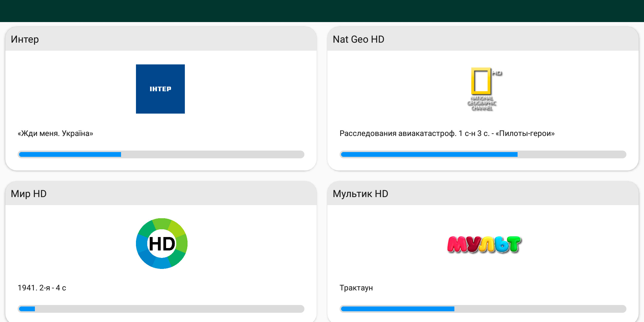Select the Мультик HD channel title
Screen dimensions: 644x322
[x=360, y=194]
